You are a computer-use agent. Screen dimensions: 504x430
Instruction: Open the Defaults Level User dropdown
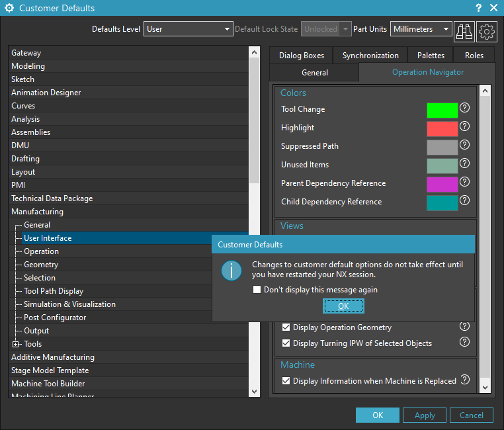189,29
